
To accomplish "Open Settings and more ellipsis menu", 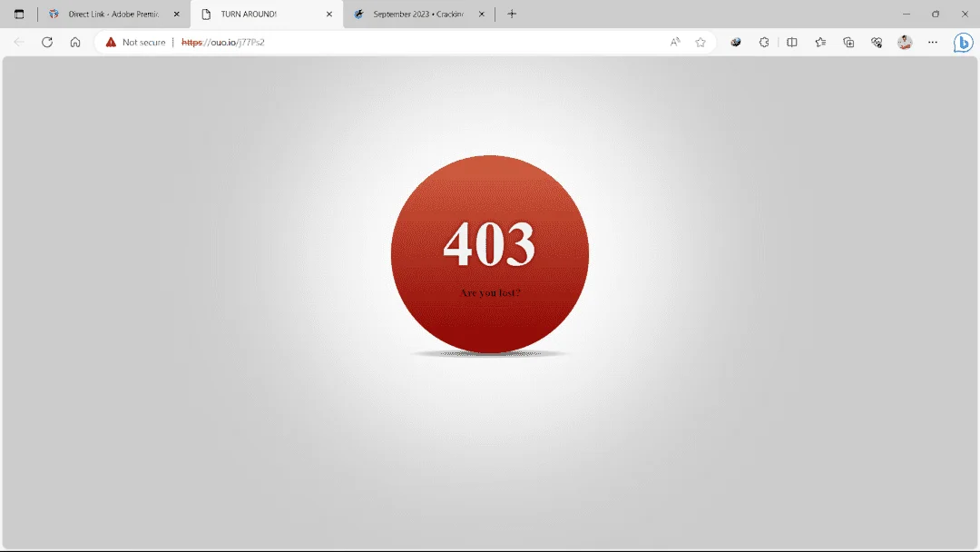I will coord(933,42).
